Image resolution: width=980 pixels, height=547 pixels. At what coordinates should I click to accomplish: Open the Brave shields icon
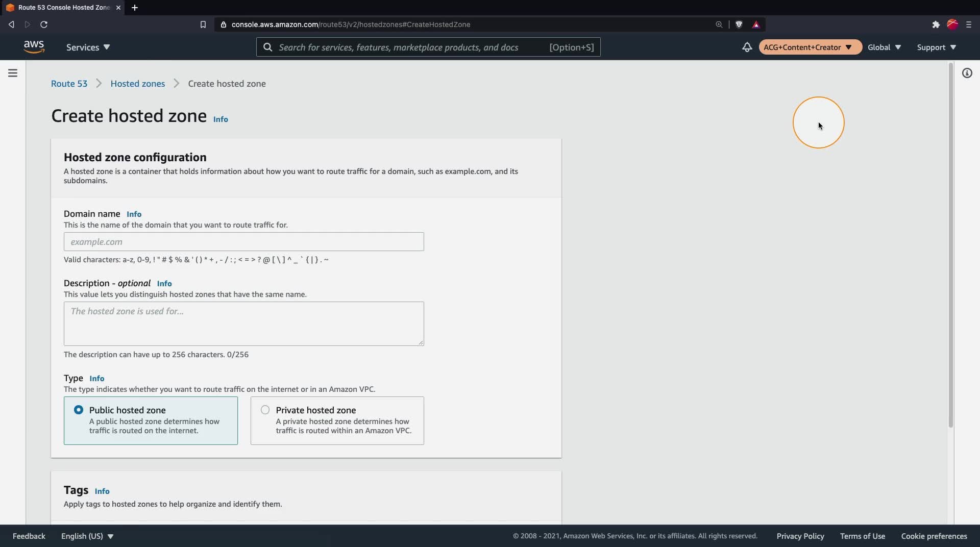point(739,24)
